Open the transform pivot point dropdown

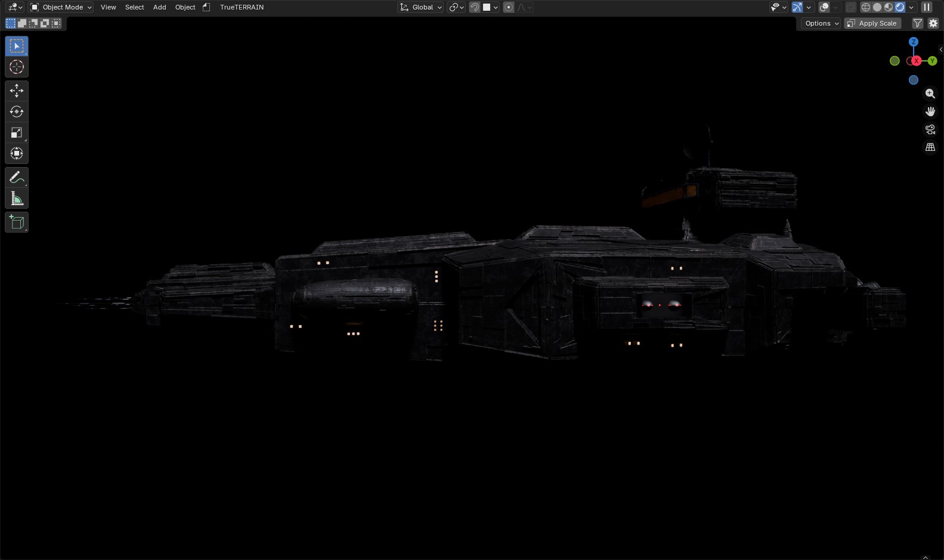point(456,7)
